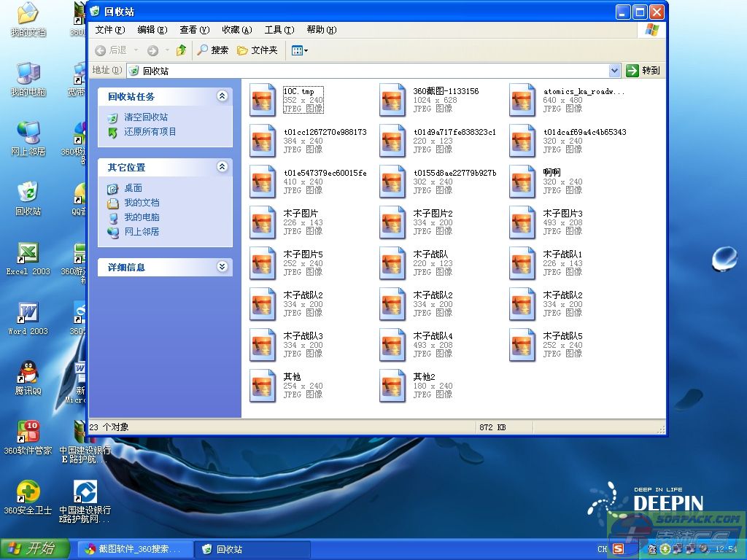
Task: Click the Tencent QQ desktop icon
Action: [28, 373]
